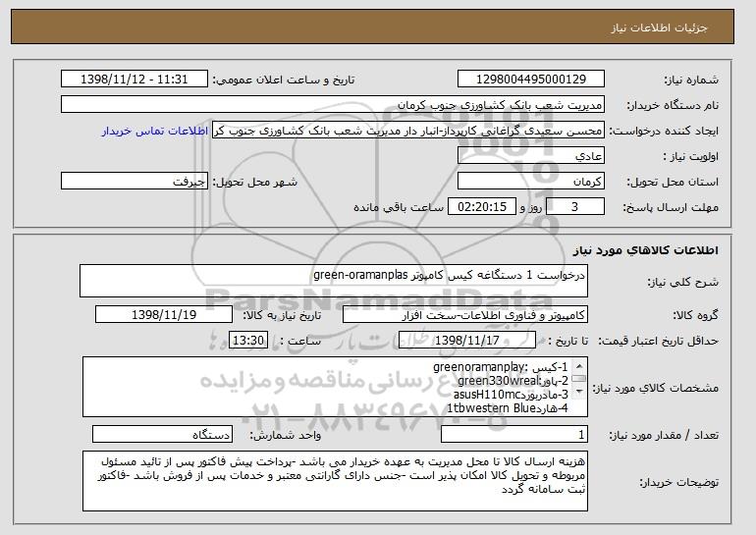Click the اطلاعات کالاهای مورد نیاز section heading
Image resolution: width=756 pixels, height=535 pixels.
point(646,250)
